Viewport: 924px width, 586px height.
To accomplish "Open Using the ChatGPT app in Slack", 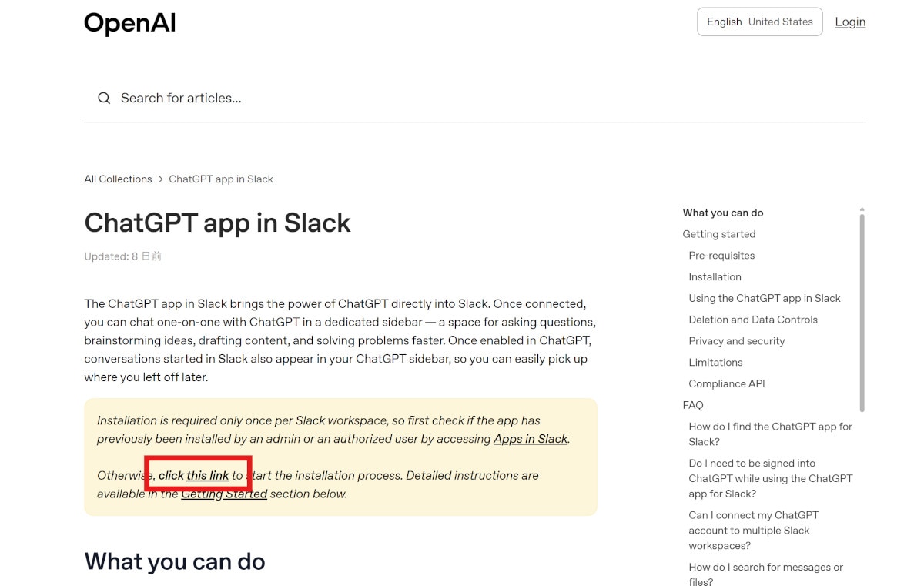I will [764, 298].
